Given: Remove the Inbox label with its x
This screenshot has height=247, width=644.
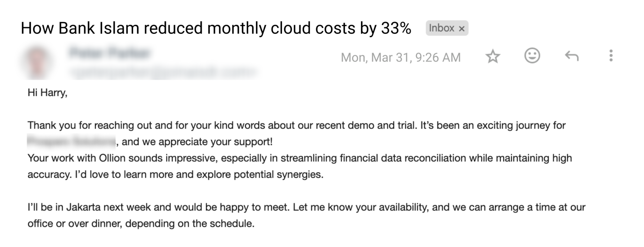Looking at the screenshot, I should [462, 29].
